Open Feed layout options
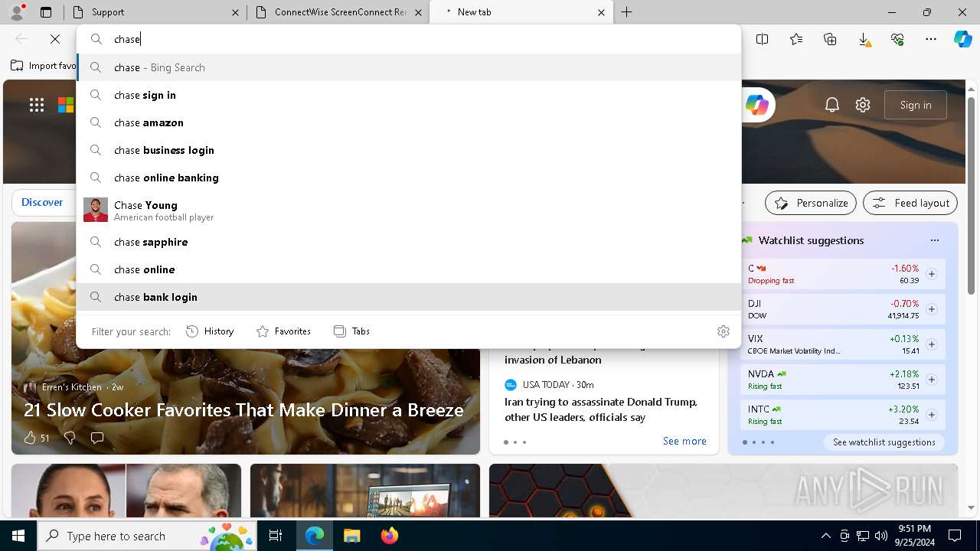 point(910,203)
